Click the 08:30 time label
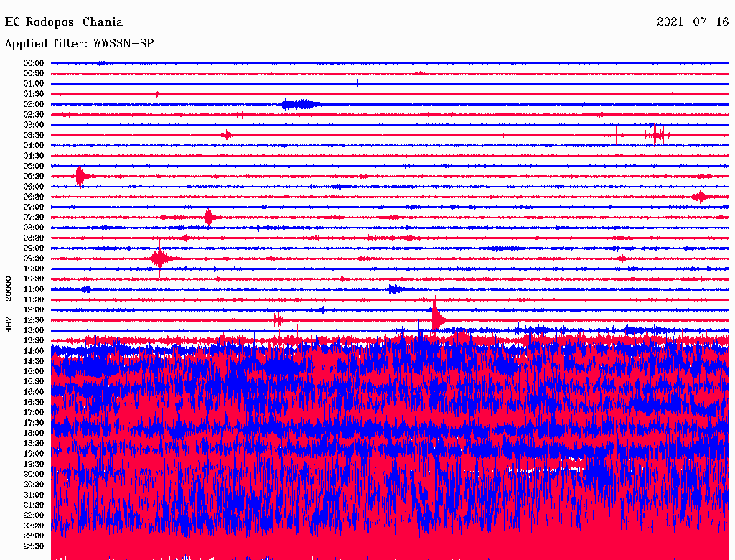This screenshot has height=560, width=735. tap(34, 238)
